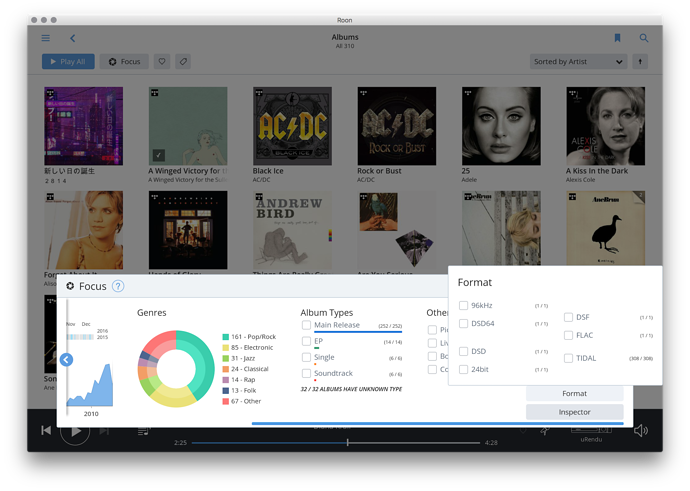Click Play All button
This screenshot has width=690, height=491.
click(x=68, y=62)
